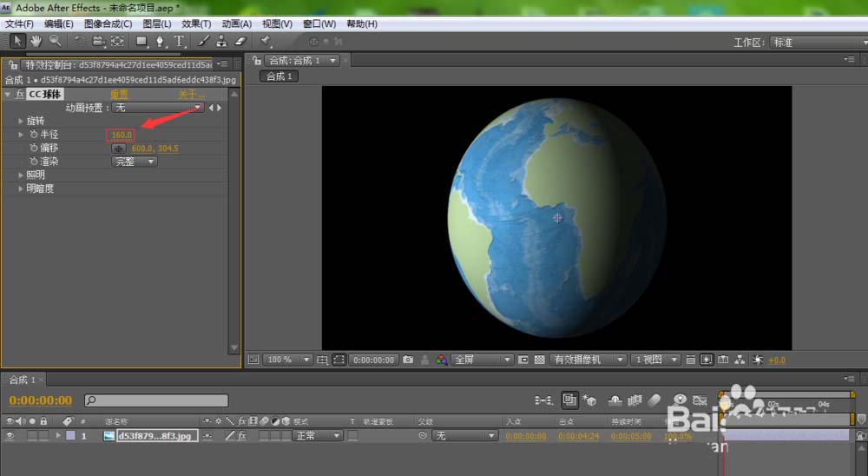Screen dimensions: 868x476
Task: Click the layer's purple label color swatch
Action: 70,435
